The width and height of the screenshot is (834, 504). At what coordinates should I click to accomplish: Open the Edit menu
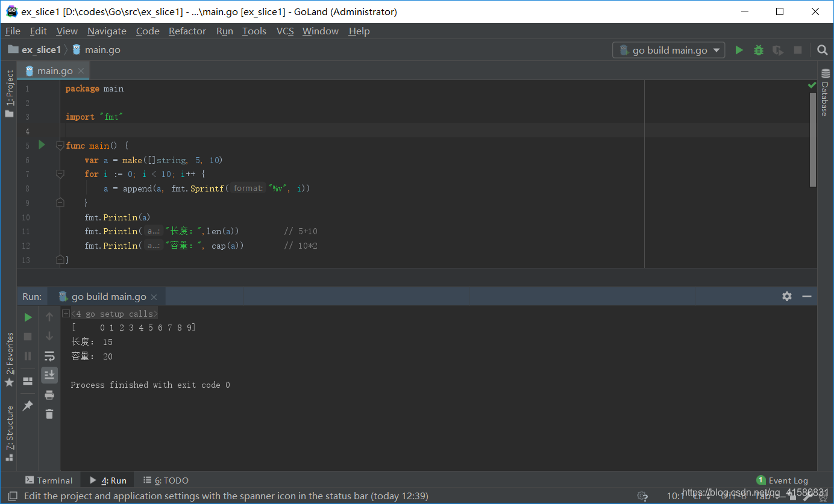38,31
